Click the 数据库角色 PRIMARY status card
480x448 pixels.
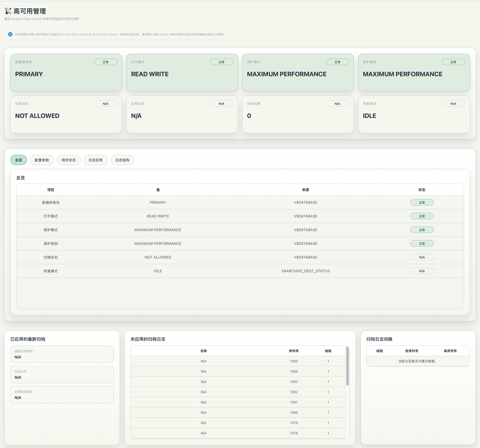tap(66, 72)
